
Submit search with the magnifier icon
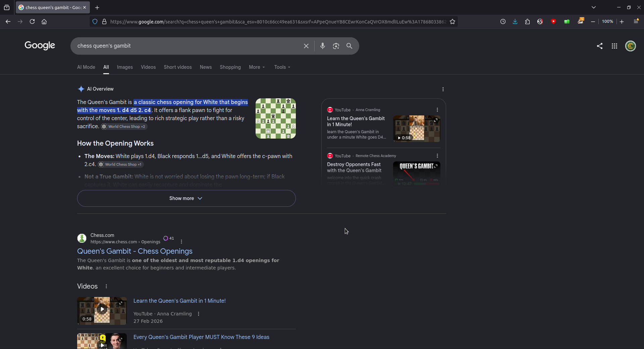pos(350,46)
